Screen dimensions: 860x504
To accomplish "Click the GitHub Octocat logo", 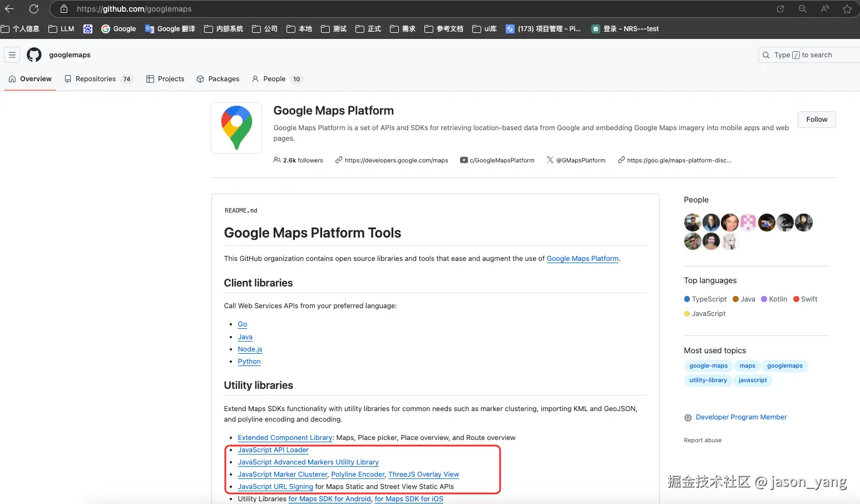I will tap(34, 55).
